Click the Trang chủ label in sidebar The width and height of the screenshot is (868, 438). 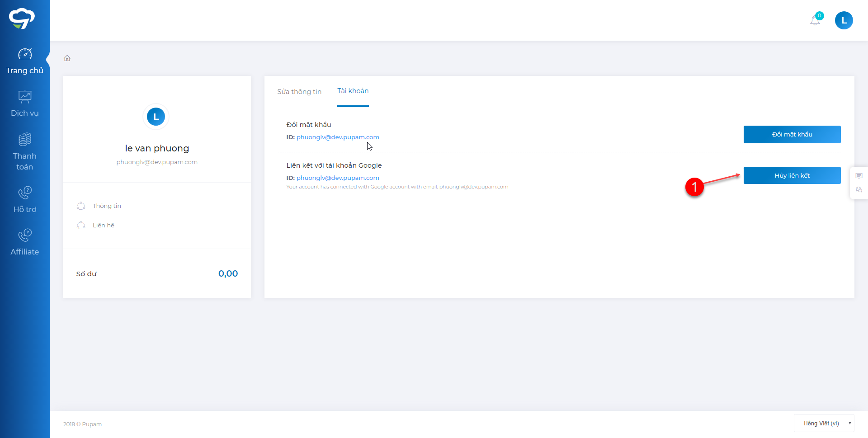[25, 71]
